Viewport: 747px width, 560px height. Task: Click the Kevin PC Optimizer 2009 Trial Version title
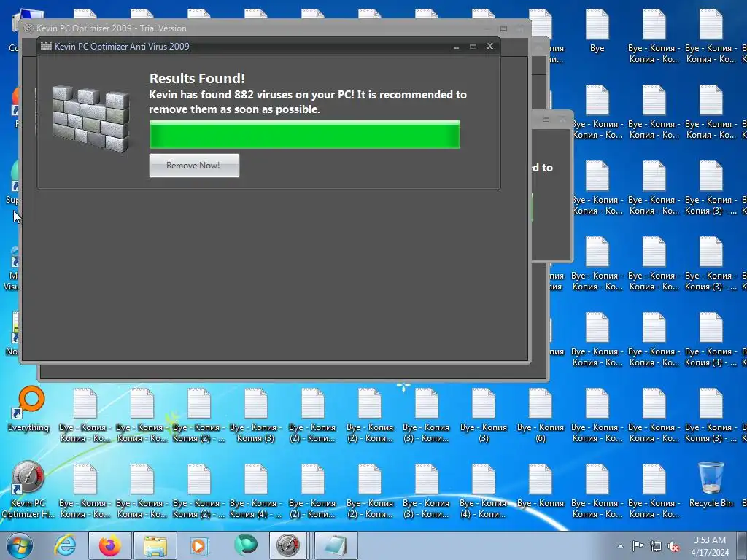[x=112, y=28]
